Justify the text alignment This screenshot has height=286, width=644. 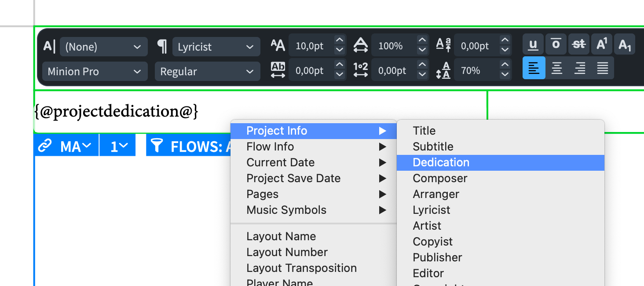(603, 68)
